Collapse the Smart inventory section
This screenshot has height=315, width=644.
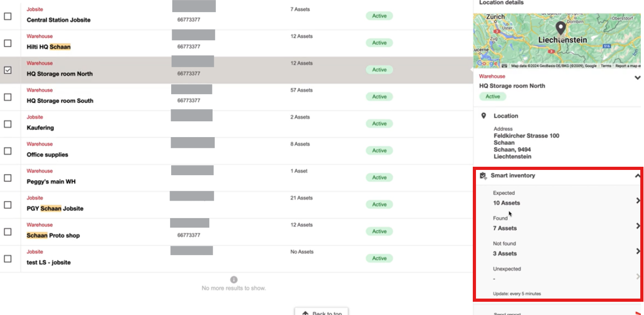coord(638,176)
